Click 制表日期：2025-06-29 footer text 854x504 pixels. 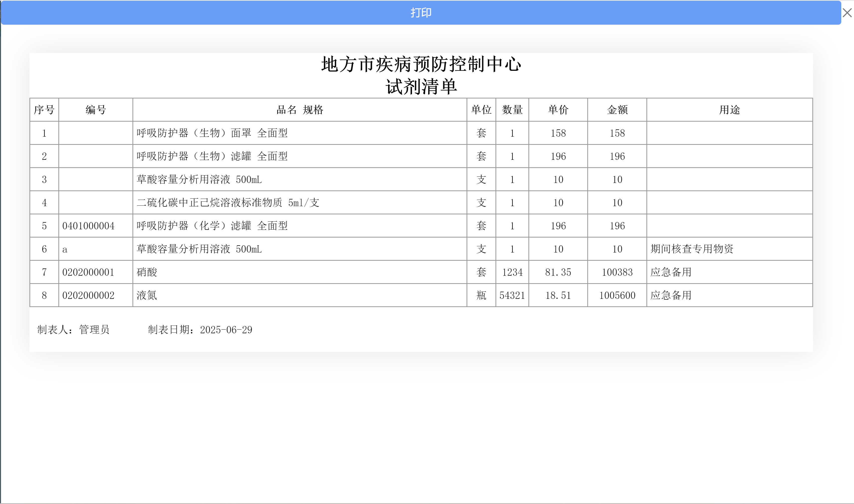coord(200,330)
